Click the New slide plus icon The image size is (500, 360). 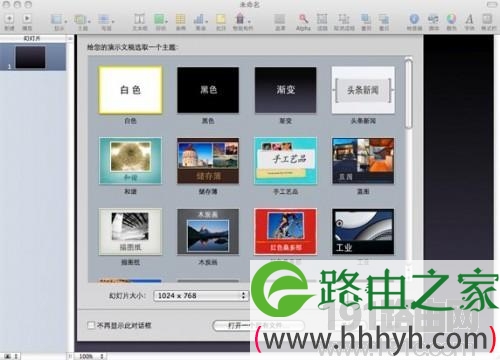click(9, 19)
